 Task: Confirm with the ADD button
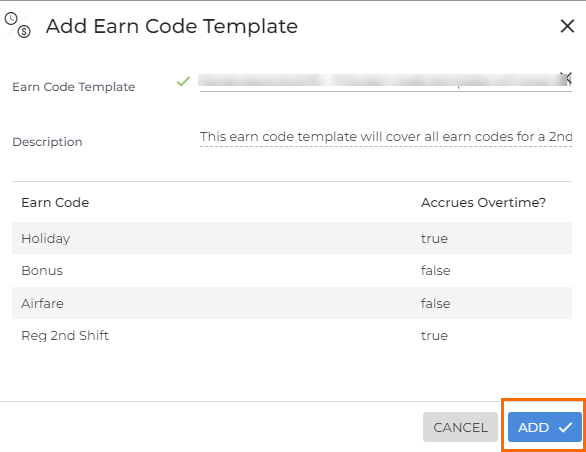pos(545,427)
